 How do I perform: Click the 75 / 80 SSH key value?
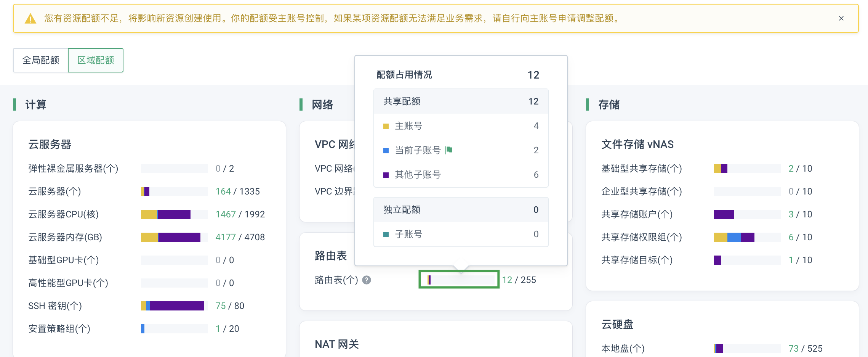click(x=230, y=306)
